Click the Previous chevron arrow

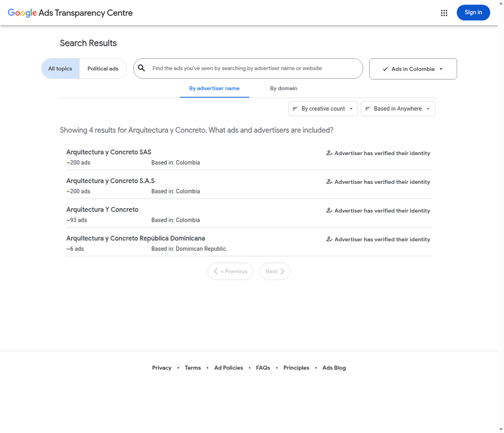pos(216,271)
